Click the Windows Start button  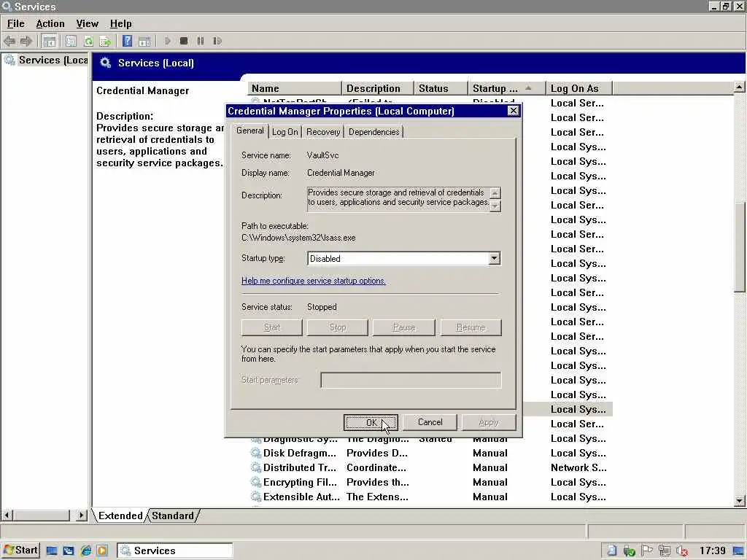[20, 551]
